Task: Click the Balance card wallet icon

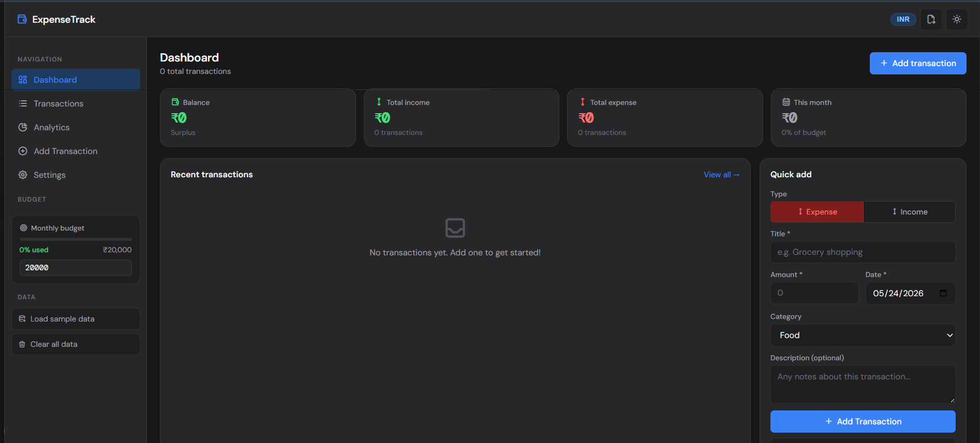Action: point(175,102)
